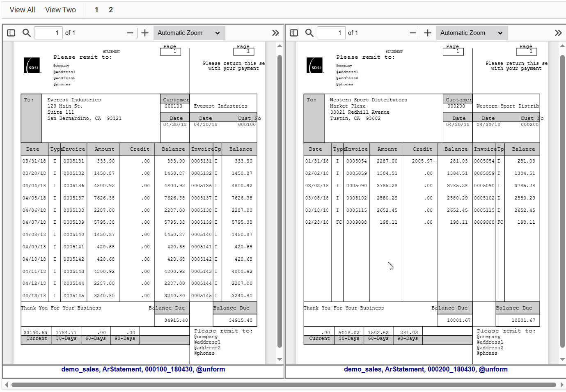Click page number field in left viewer
This screenshot has height=392, width=566.
coord(48,33)
